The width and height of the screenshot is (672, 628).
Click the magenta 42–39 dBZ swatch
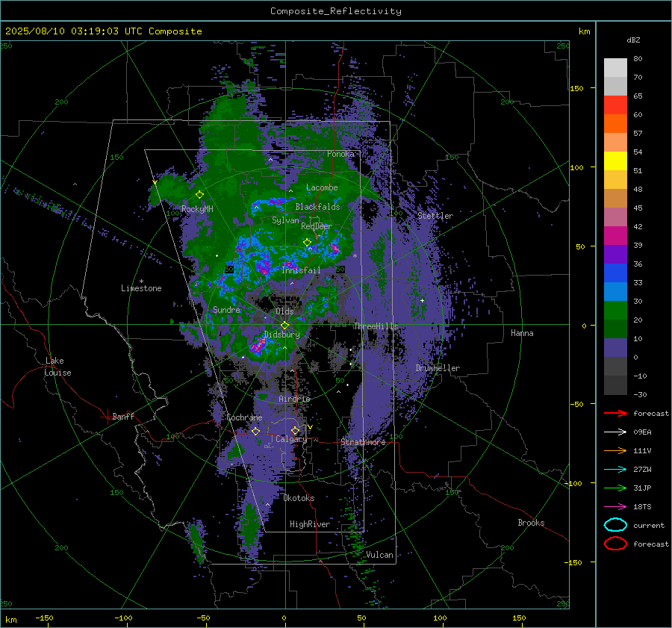[615, 235]
